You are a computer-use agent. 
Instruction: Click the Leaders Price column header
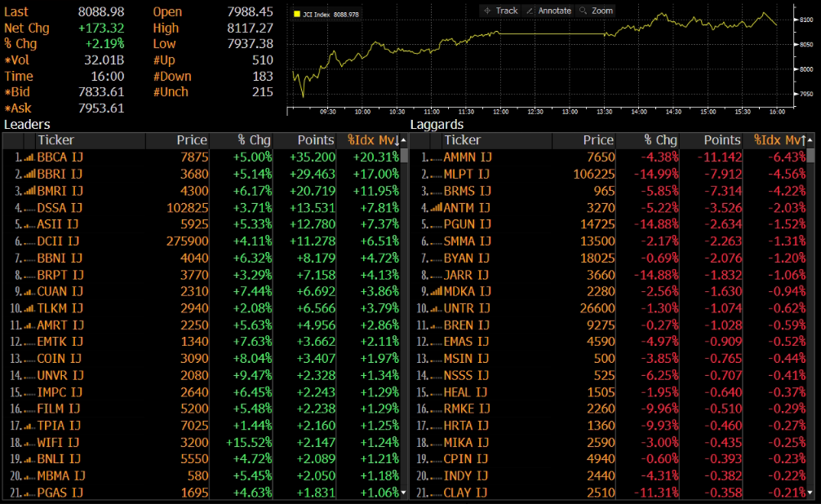[178, 140]
